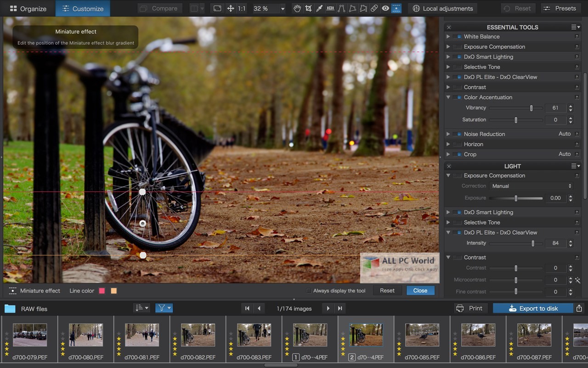Collapse the Color Accentuation section
588x368 pixels.
point(448,97)
